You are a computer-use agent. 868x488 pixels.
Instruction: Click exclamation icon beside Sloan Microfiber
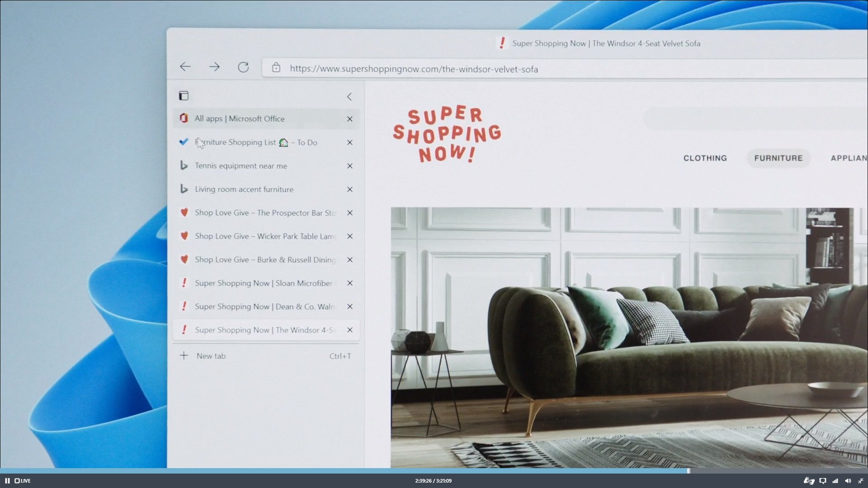(x=184, y=283)
